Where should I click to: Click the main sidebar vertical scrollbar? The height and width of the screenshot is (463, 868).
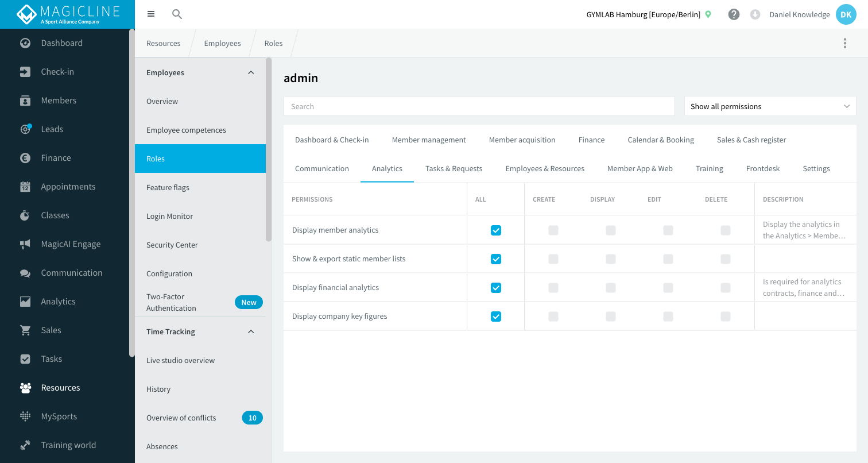pos(132,193)
